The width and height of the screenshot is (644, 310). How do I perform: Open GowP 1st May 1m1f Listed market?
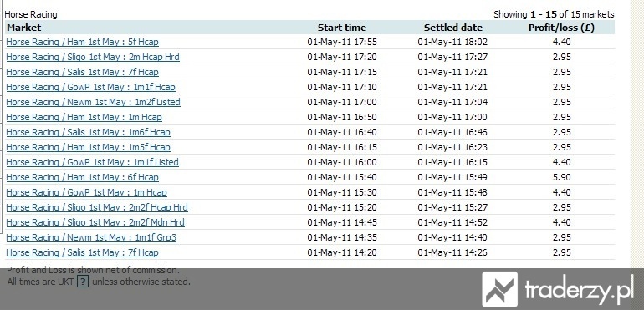tap(92, 163)
